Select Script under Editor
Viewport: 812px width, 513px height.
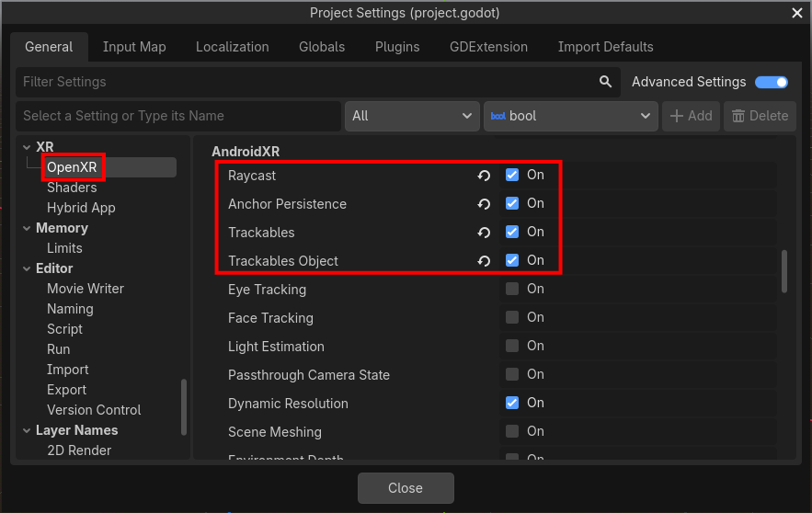point(64,329)
